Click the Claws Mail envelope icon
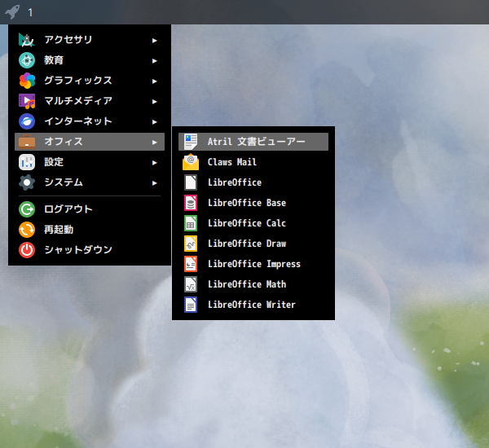 191,162
